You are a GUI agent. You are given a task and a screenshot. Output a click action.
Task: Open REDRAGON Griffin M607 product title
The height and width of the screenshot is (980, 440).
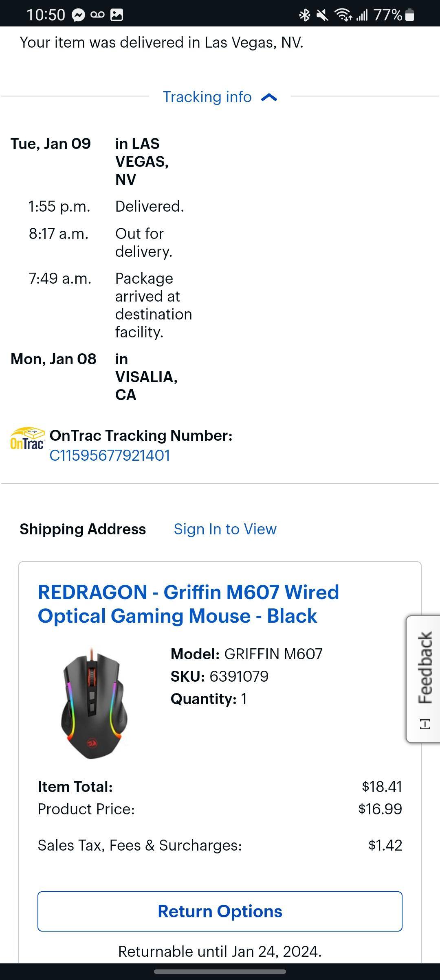[188, 604]
